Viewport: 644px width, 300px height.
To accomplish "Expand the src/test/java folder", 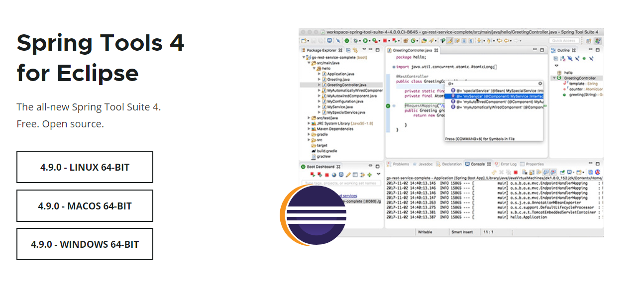I will point(309,118).
